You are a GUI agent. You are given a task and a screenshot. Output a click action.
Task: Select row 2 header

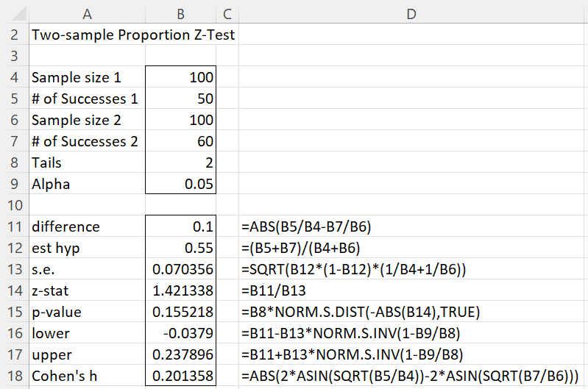(x=14, y=35)
